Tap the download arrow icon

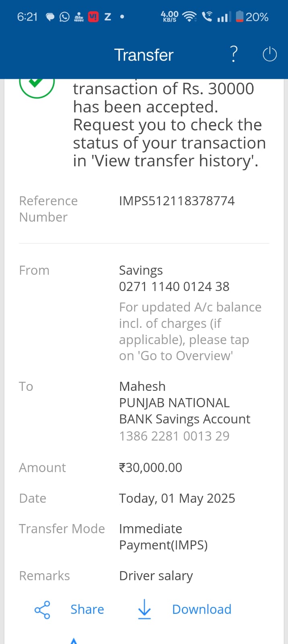[144, 609]
